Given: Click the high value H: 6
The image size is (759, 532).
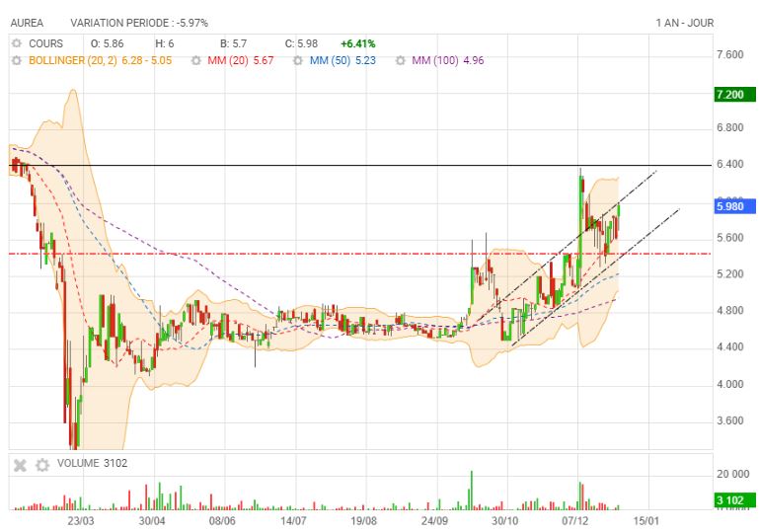Looking at the screenshot, I should 164,43.
